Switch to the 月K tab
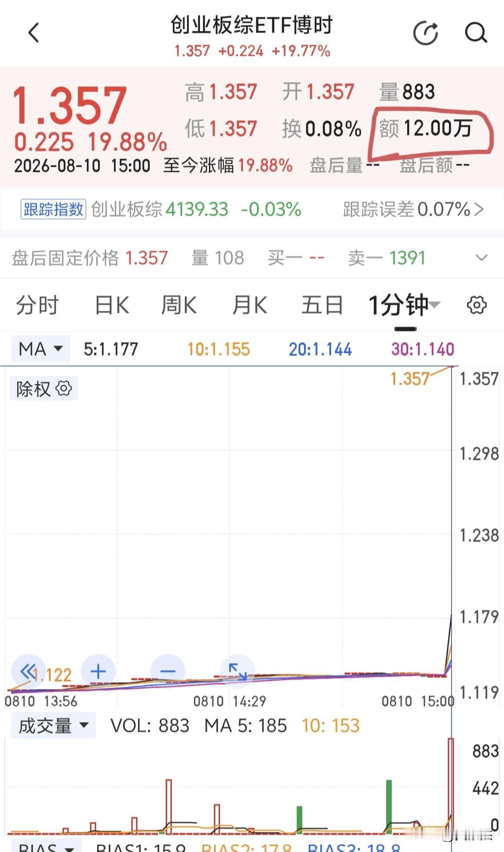The image size is (504, 852). tap(249, 305)
